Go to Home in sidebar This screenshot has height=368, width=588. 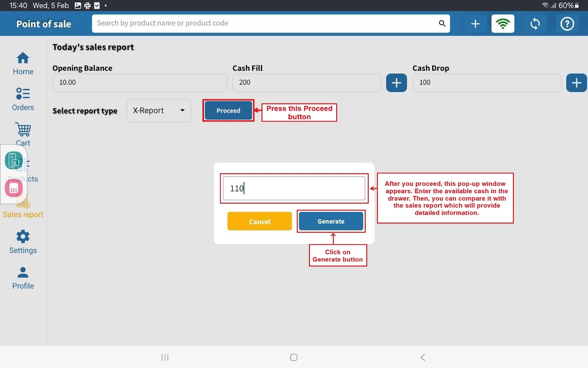(23, 64)
